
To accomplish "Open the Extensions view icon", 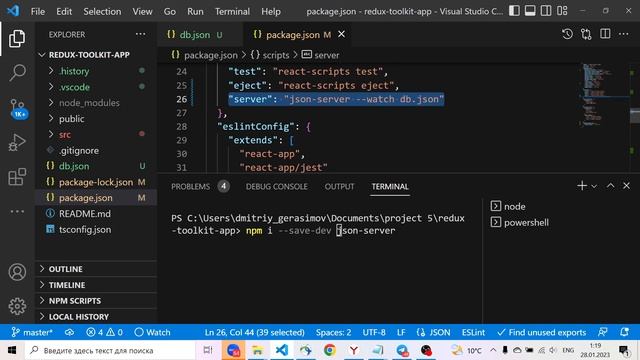I will point(17,177).
